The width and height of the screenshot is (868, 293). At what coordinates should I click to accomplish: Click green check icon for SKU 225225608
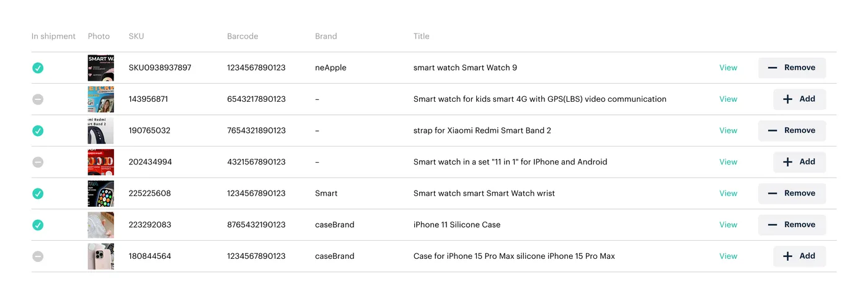(x=38, y=194)
